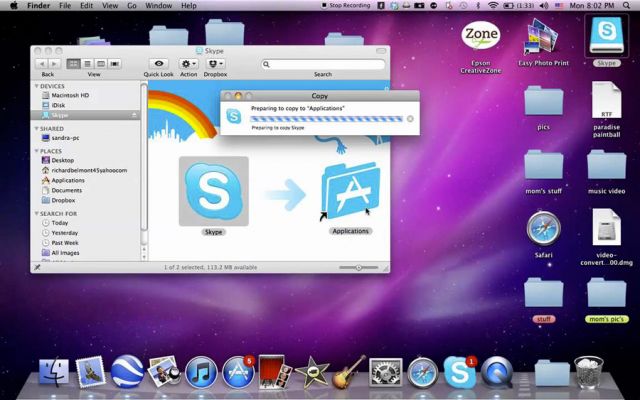Launch Mail stamp icon in Dock

click(x=91, y=371)
